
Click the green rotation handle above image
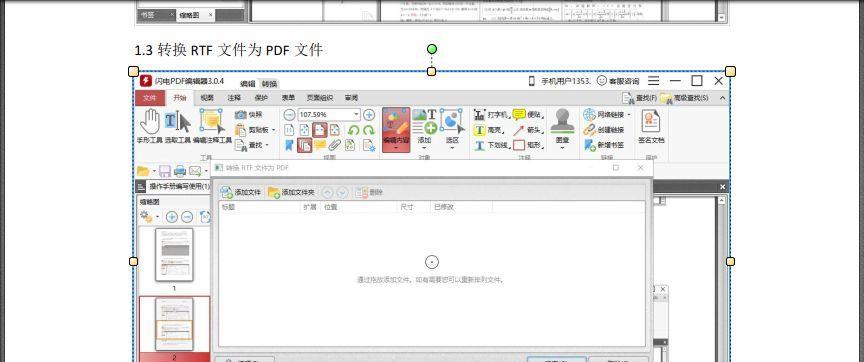(x=432, y=49)
